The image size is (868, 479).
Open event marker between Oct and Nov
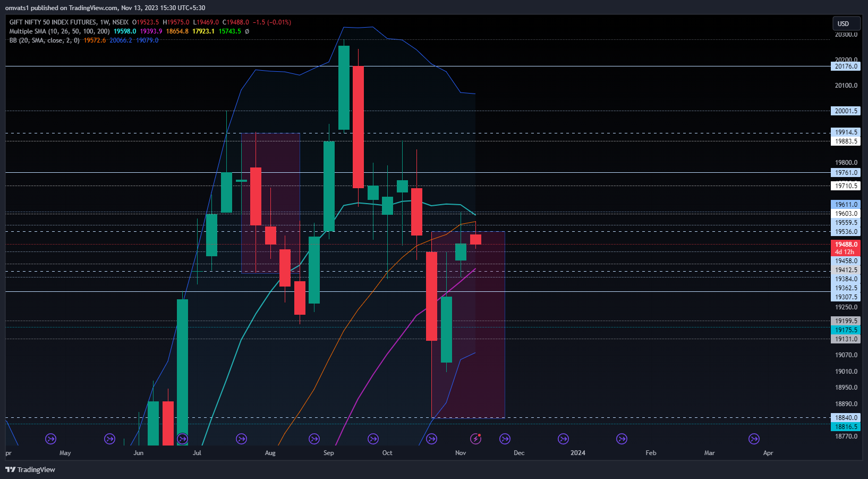431,439
